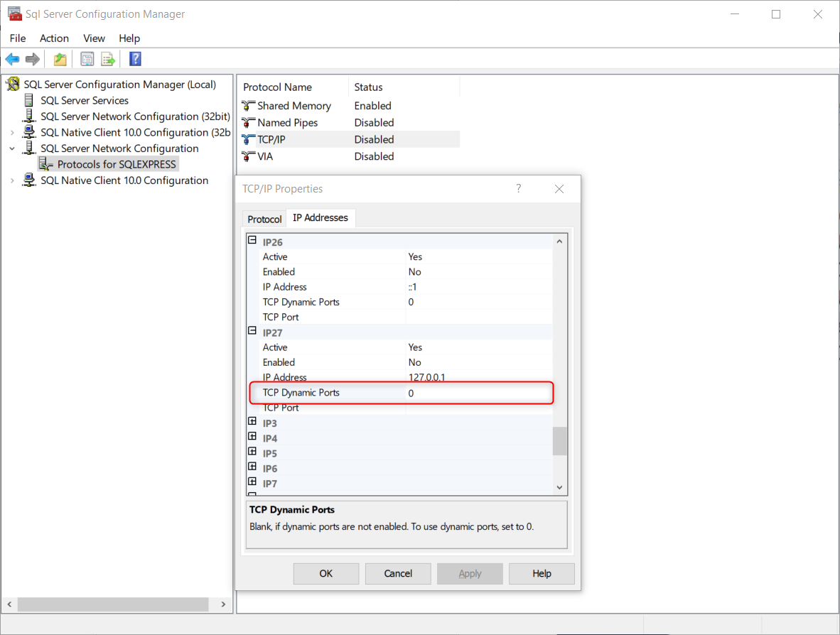This screenshot has height=635, width=840.
Task: Click the IP26 TCP Port value field
Action: (x=479, y=317)
